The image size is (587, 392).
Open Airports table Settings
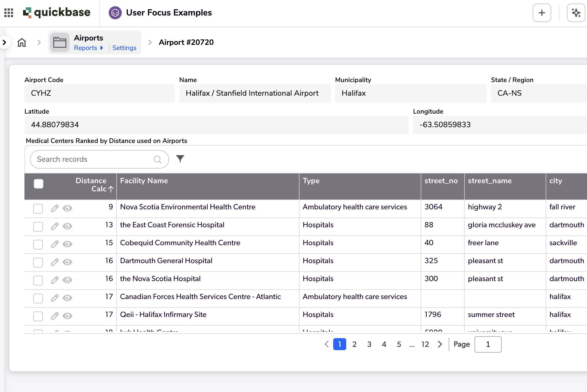[124, 48]
